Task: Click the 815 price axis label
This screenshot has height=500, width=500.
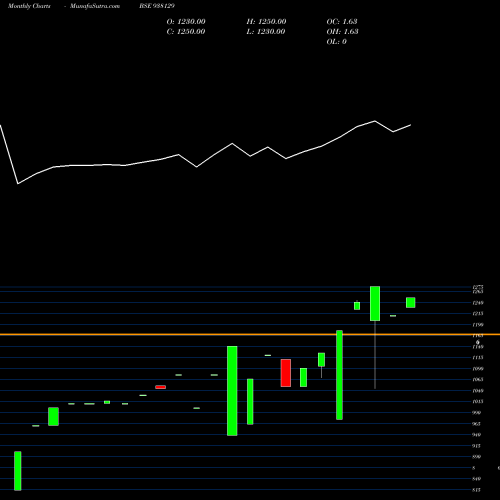Action: click(x=477, y=490)
